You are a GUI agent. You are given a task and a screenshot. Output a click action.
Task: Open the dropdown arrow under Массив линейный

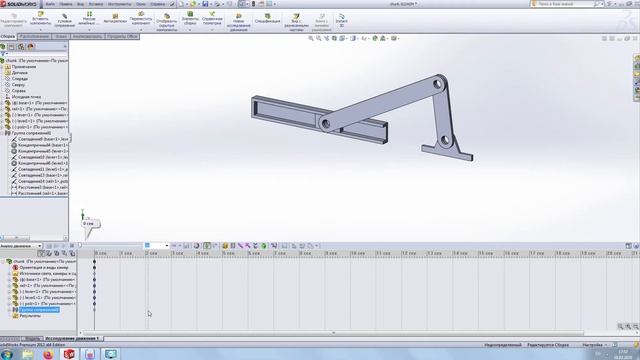[x=89, y=30]
